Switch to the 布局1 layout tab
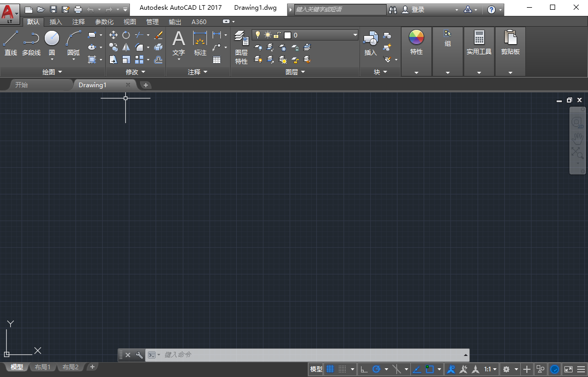Viewport: 588px width, 377px height. coord(43,367)
